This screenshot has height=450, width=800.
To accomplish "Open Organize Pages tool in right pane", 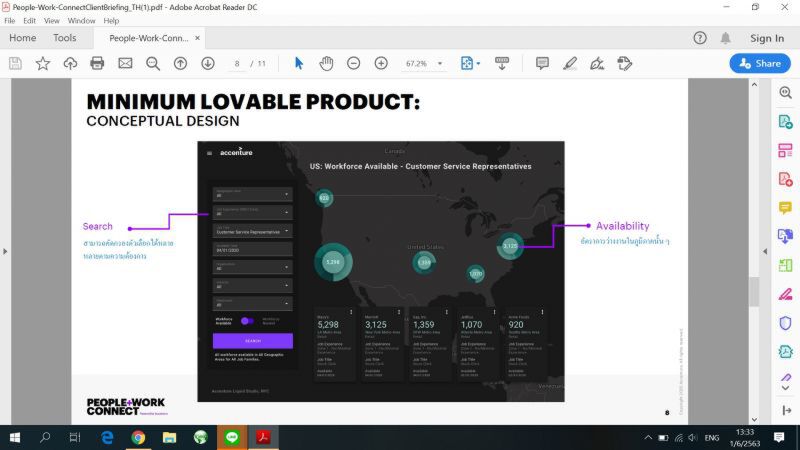I will coord(786,151).
